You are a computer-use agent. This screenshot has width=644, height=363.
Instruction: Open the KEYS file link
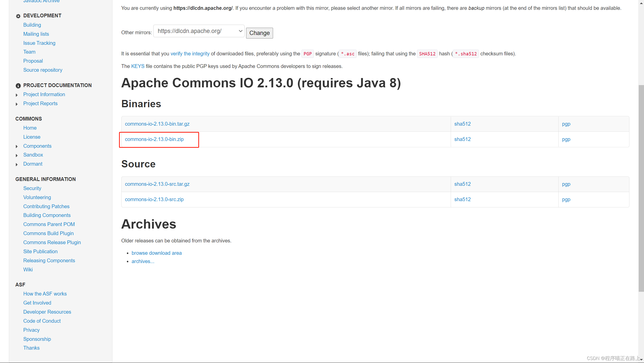click(x=138, y=66)
